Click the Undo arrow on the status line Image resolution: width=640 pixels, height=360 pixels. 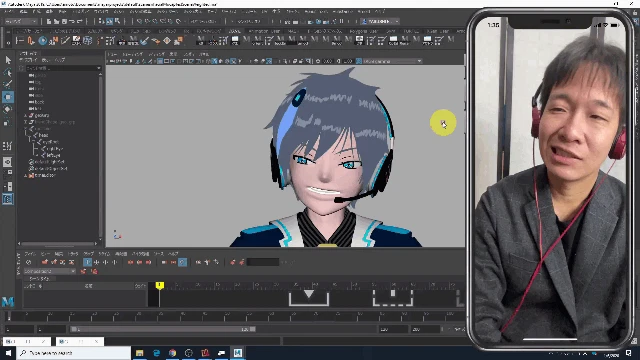click(72, 21)
